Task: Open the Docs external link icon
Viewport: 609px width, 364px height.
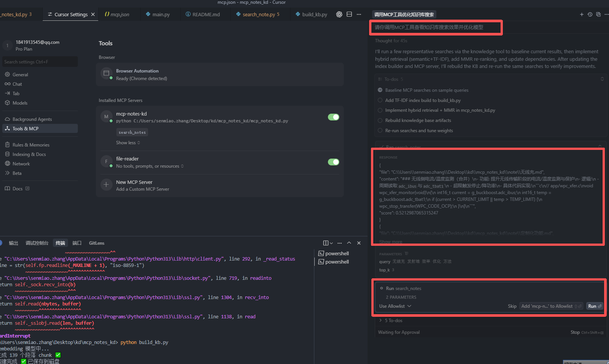Action: pos(27,188)
